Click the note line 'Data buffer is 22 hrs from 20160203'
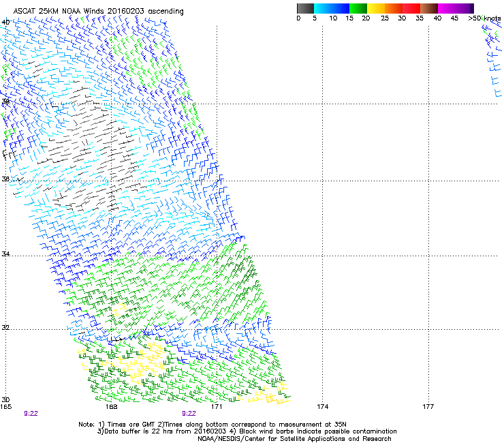The image size is (504, 443). pyautogui.click(x=247, y=431)
